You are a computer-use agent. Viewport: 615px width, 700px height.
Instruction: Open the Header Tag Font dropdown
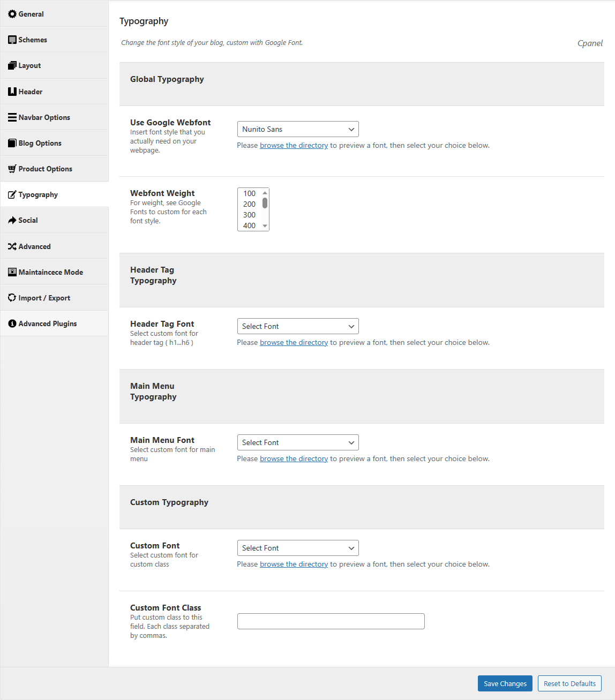[x=298, y=326]
